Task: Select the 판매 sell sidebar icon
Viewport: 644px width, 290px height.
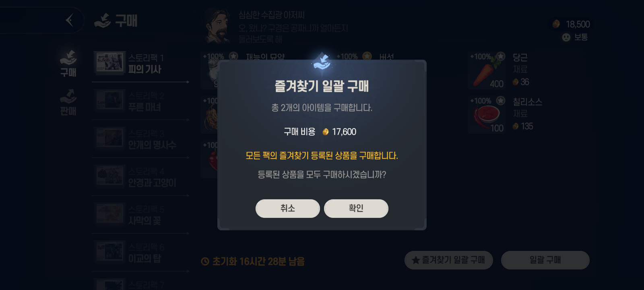Action: click(68, 102)
